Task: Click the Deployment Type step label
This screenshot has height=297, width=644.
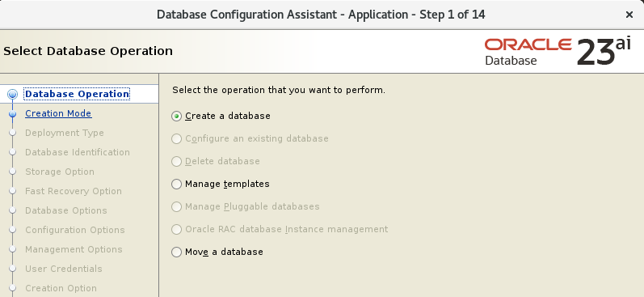Action: [x=65, y=133]
